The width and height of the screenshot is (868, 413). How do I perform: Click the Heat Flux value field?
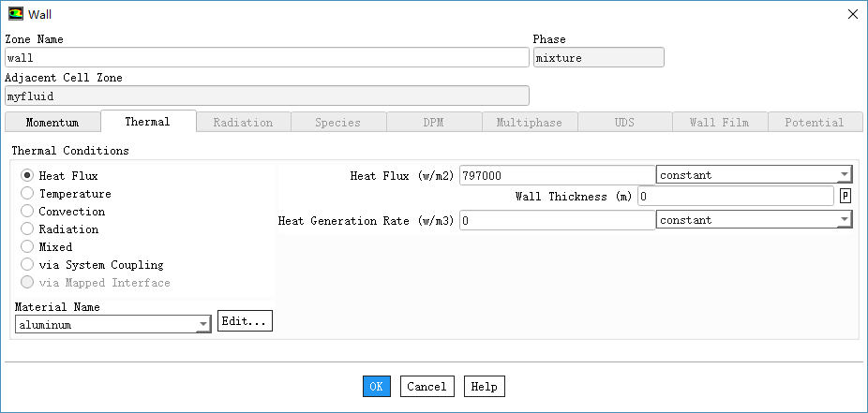coord(557,175)
